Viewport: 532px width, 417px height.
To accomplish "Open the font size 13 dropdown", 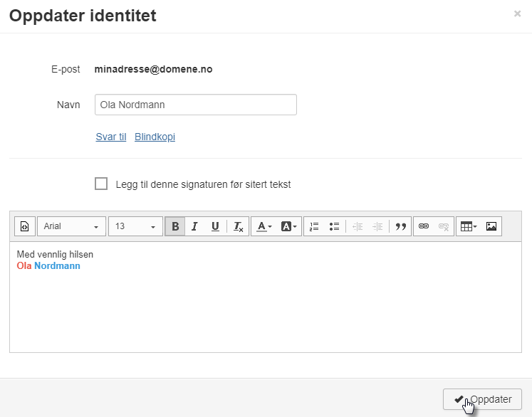I will tap(135, 226).
